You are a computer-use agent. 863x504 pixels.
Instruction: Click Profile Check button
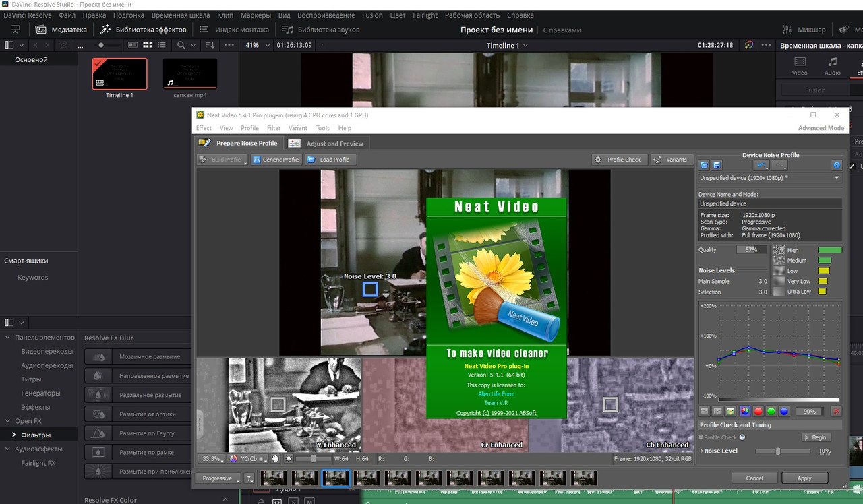619,160
